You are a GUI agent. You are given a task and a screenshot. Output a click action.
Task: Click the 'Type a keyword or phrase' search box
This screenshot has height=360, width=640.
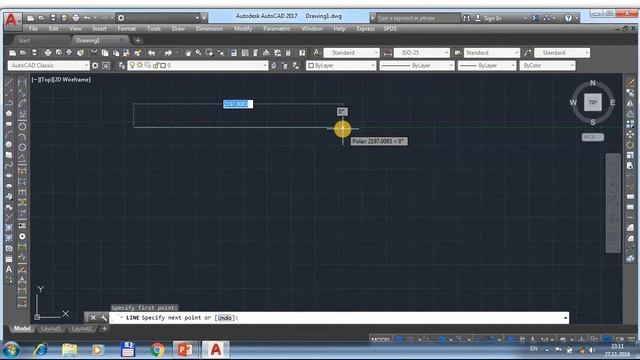pyautogui.click(x=417, y=18)
